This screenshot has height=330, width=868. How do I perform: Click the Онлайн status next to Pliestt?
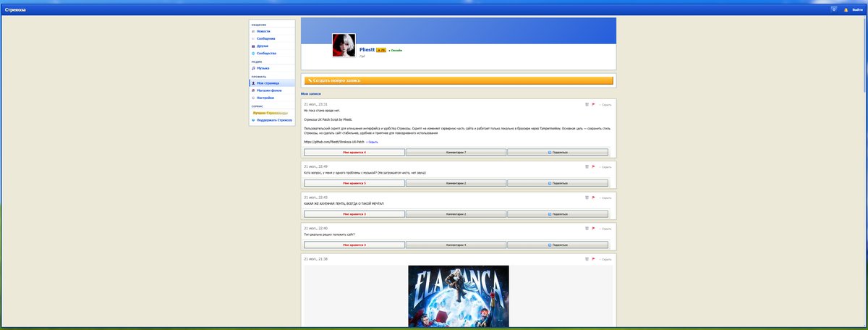(x=396, y=51)
